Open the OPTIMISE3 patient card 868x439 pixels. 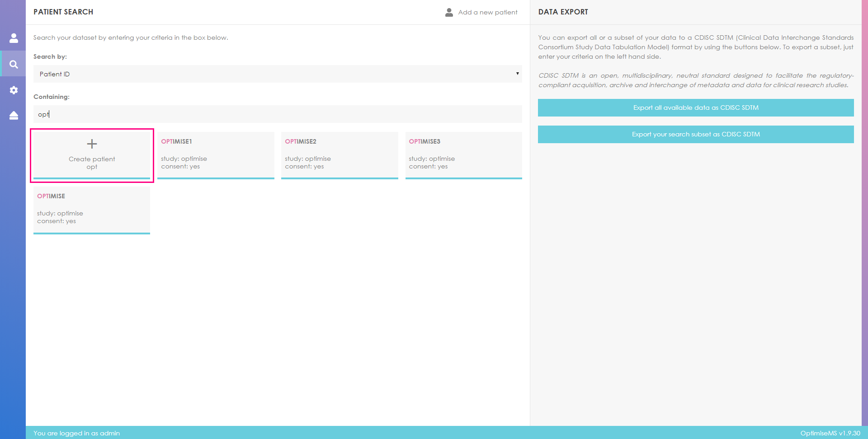(x=463, y=154)
